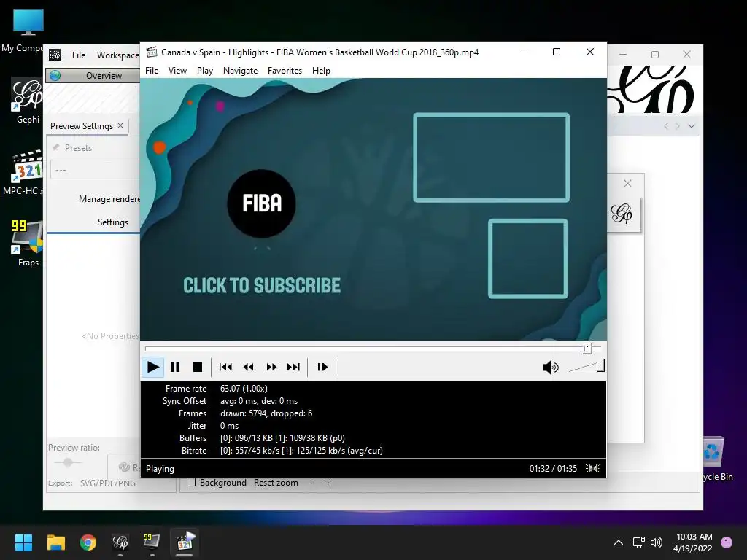Click the Play button in MPC-HC
The width and height of the screenshot is (747, 560).
pos(153,367)
